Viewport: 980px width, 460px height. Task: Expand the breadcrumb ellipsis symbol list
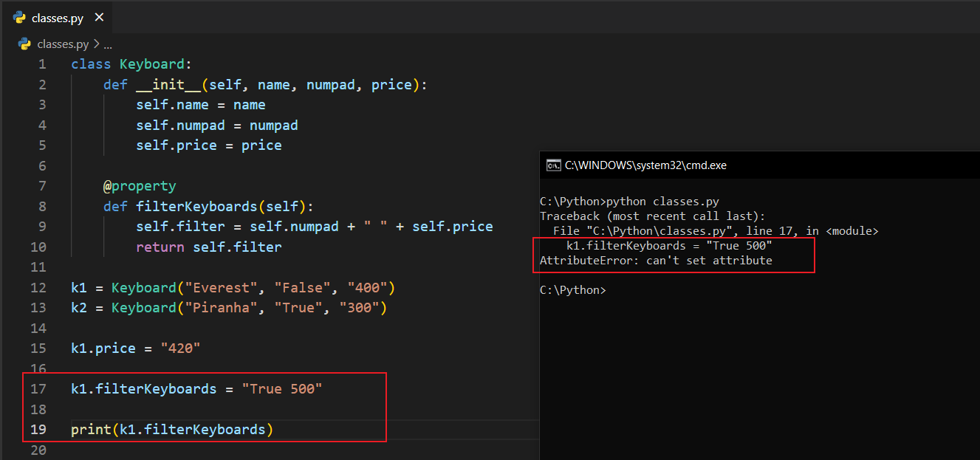coord(106,44)
